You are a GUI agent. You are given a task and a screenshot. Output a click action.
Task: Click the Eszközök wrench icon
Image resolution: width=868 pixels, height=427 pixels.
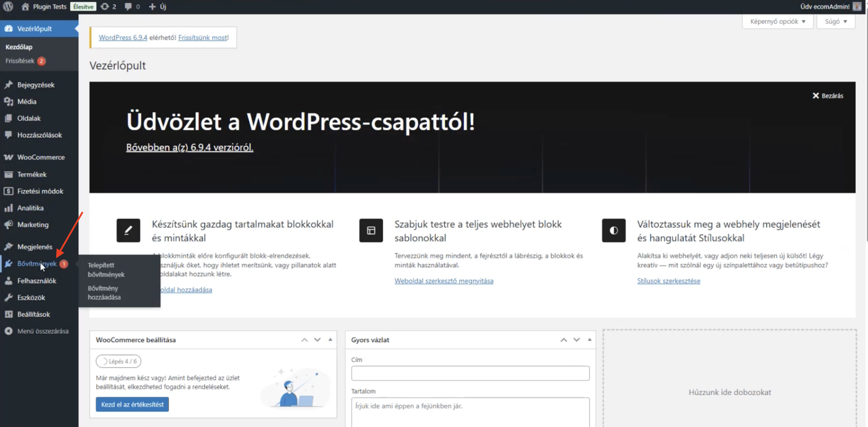[9, 297]
